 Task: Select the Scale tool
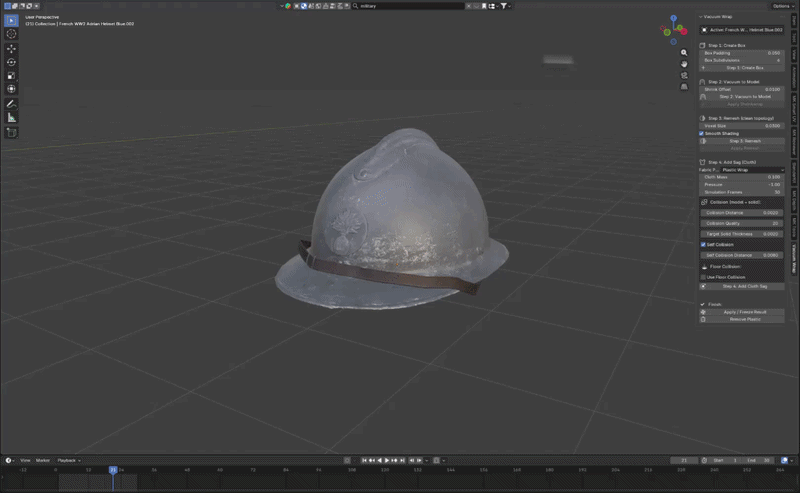[x=11, y=76]
